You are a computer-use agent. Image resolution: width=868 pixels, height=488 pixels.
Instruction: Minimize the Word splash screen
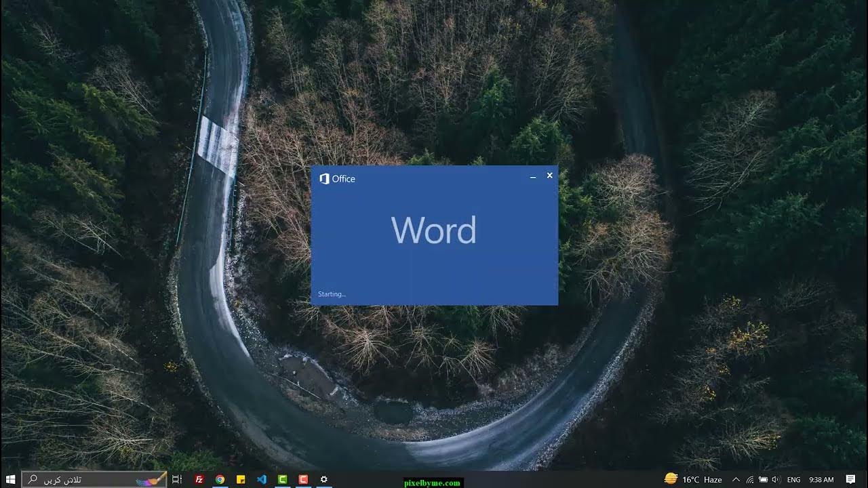point(533,176)
